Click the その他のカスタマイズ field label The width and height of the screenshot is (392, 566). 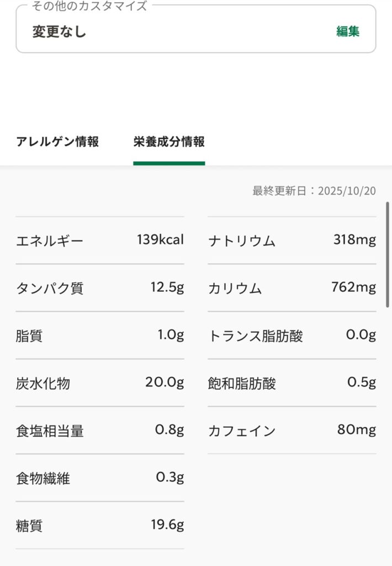(90, 7)
